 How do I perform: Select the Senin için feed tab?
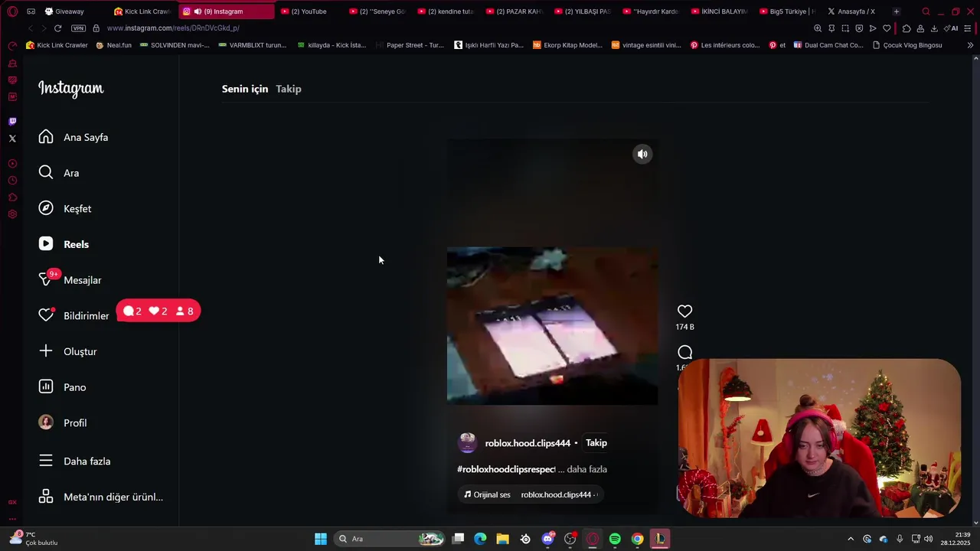245,89
